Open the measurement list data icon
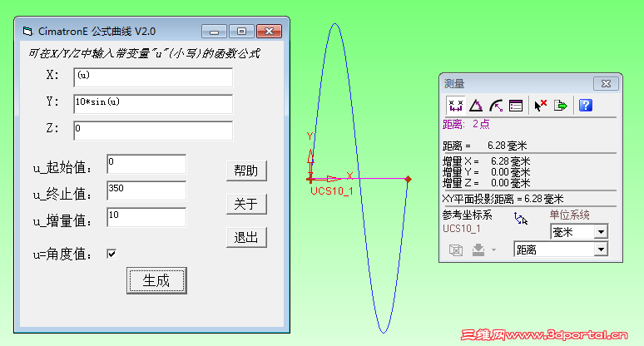Viewport: 644px width, 346px height. (516, 106)
